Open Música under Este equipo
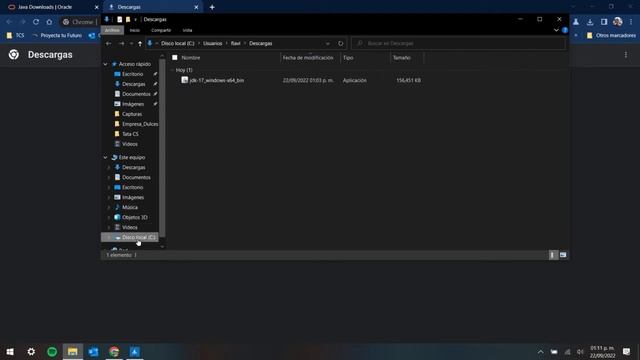 (130, 207)
